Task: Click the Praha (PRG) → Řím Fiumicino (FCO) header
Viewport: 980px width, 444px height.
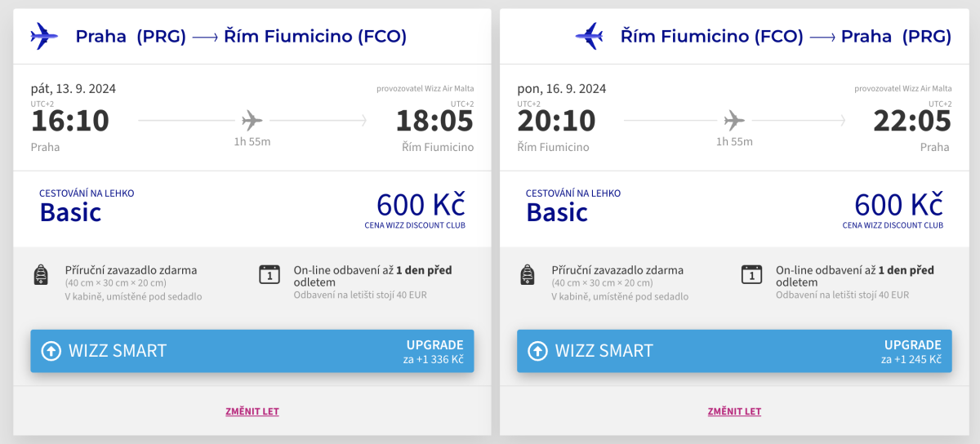Action: coord(241,36)
